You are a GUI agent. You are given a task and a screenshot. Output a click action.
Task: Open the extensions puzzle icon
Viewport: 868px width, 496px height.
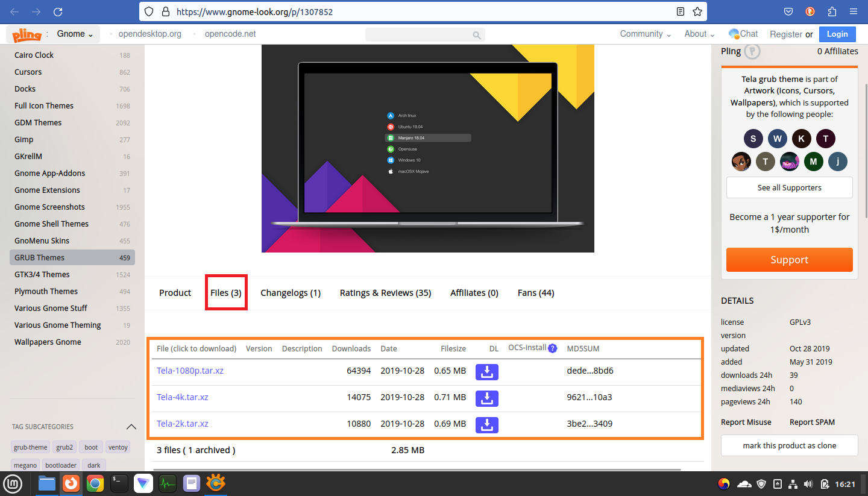point(832,11)
